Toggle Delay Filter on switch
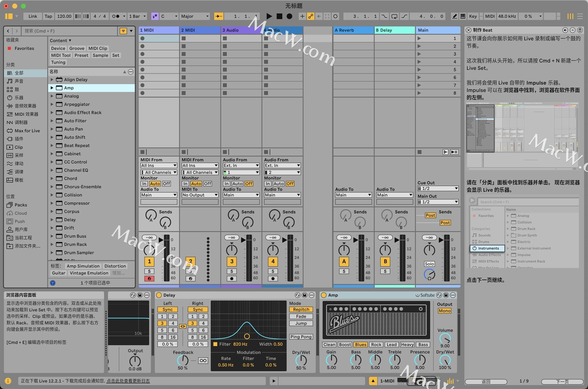This screenshot has height=389, width=588. (215, 344)
